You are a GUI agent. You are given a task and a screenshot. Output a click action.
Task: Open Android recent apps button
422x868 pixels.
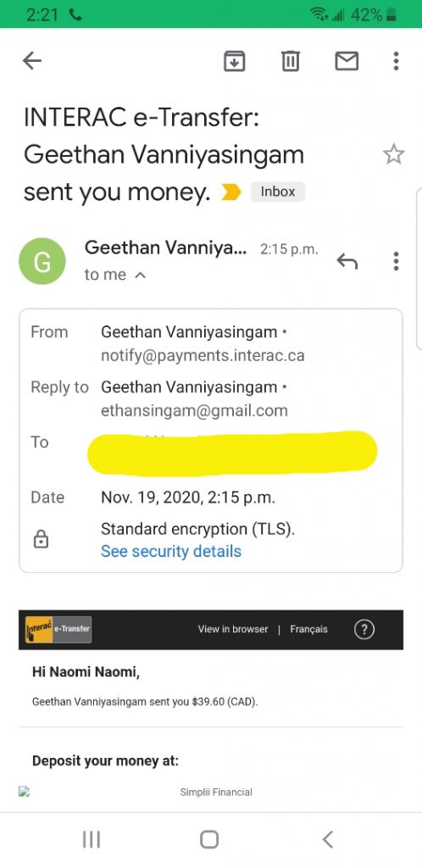point(92,839)
